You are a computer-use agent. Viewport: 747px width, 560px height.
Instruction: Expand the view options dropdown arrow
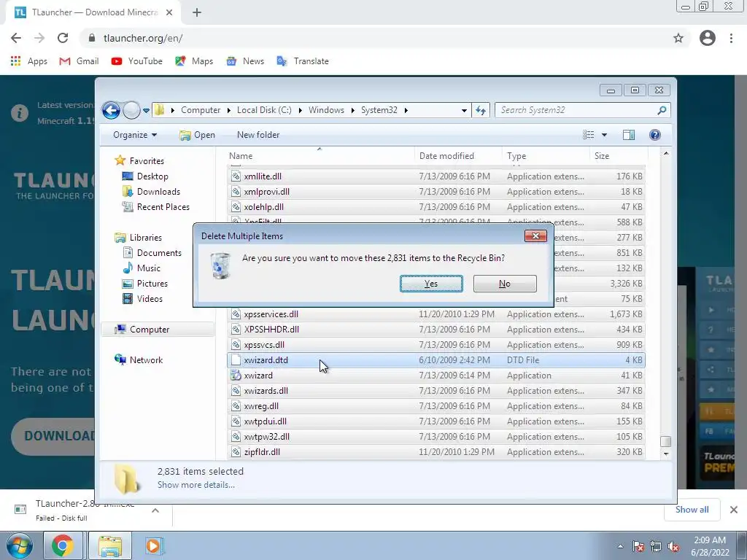(x=604, y=135)
